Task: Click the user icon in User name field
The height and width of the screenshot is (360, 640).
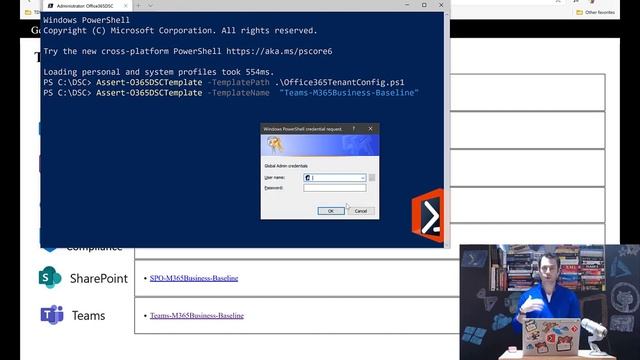Action: [x=308, y=178]
